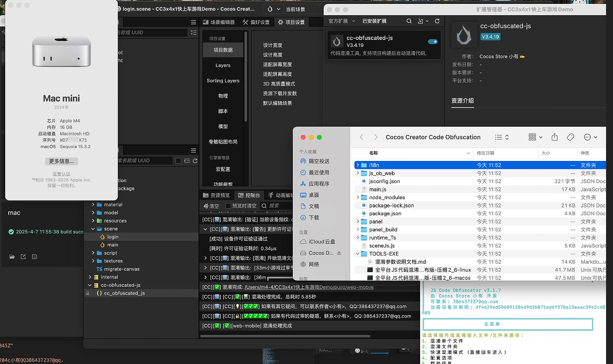Viewport: 613px width, 364px height.
Task: Switch to 偏好设置 tab
Action: point(256,22)
